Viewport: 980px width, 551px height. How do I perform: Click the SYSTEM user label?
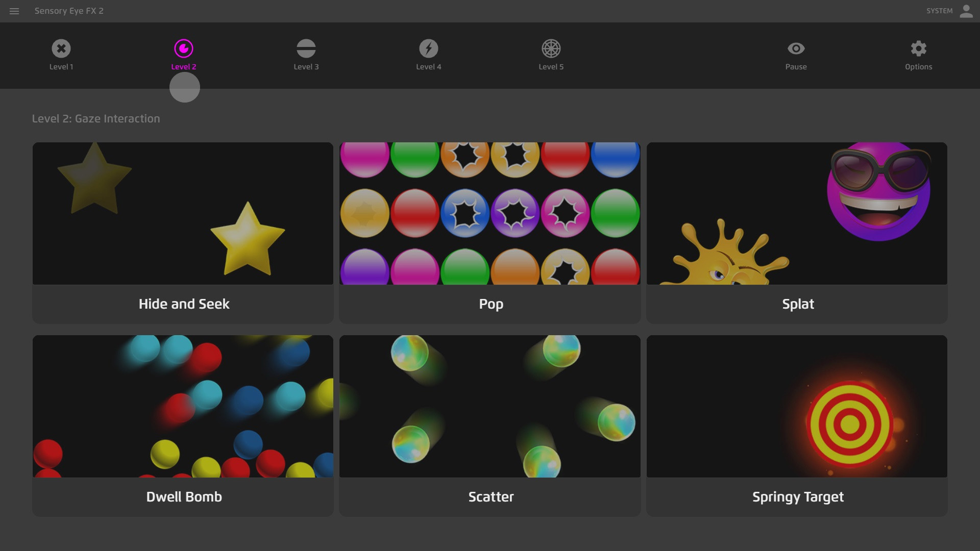coord(939,11)
